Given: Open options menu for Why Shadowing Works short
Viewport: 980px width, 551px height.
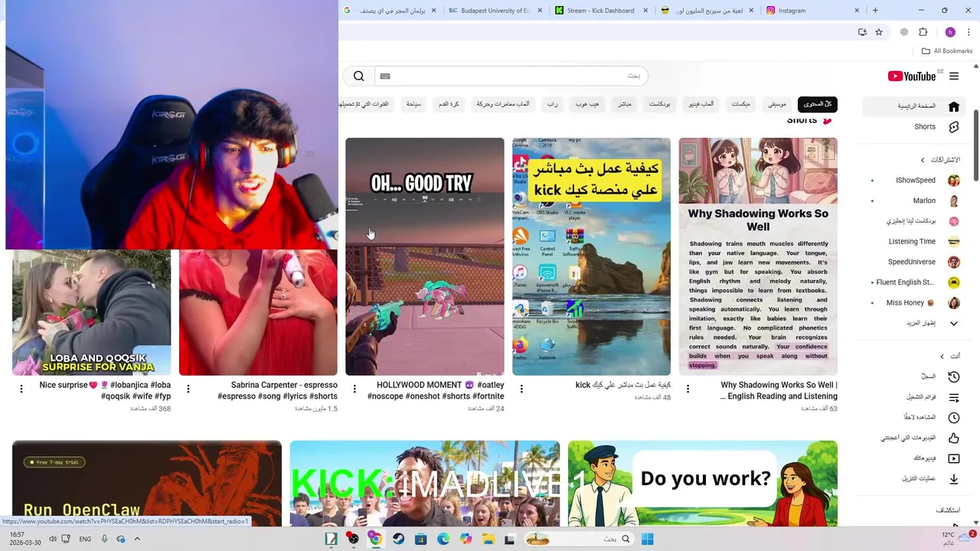Looking at the screenshot, I should [x=688, y=389].
